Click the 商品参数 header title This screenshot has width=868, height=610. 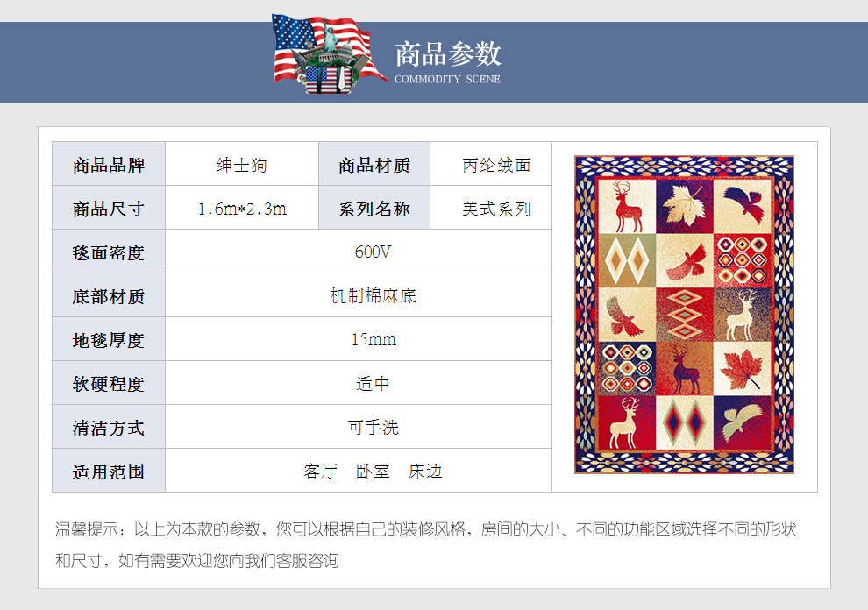pyautogui.click(x=448, y=54)
